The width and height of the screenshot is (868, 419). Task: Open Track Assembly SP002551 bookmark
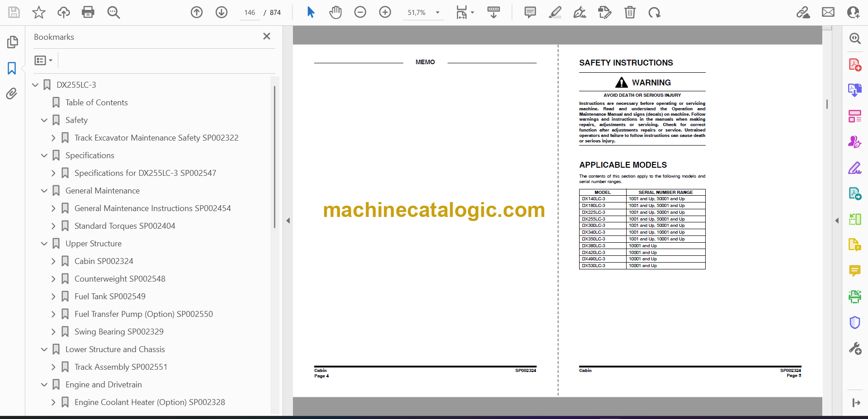[121, 367]
